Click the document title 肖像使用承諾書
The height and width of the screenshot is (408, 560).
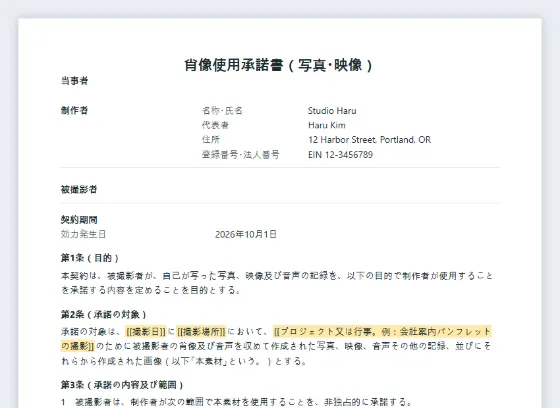[279, 65]
